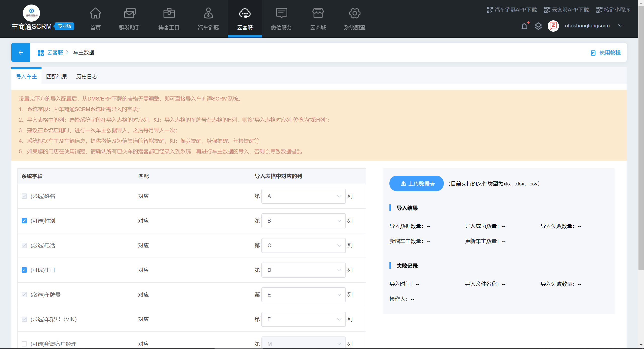Open 群发助手 mail icon

(130, 14)
